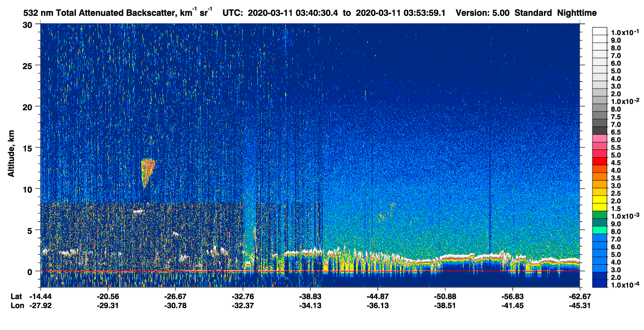This screenshot has height=330, width=644.
Task: Click latitude value '-14.44'
Action: tap(41, 296)
